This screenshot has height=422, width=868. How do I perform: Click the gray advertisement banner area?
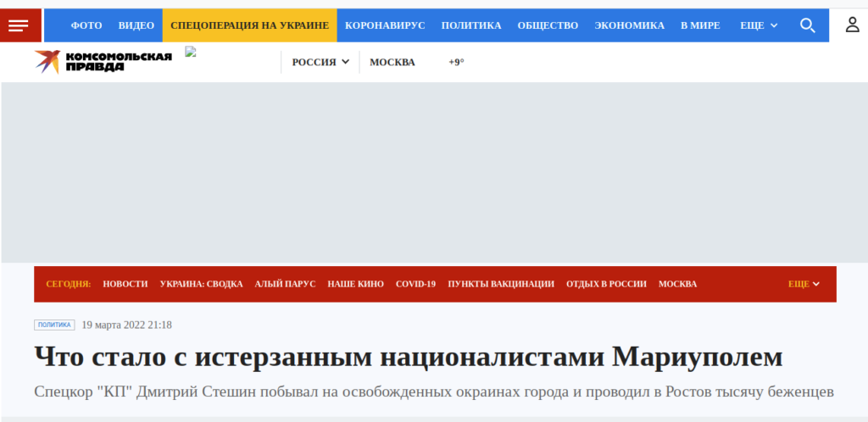[x=434, y=173]
